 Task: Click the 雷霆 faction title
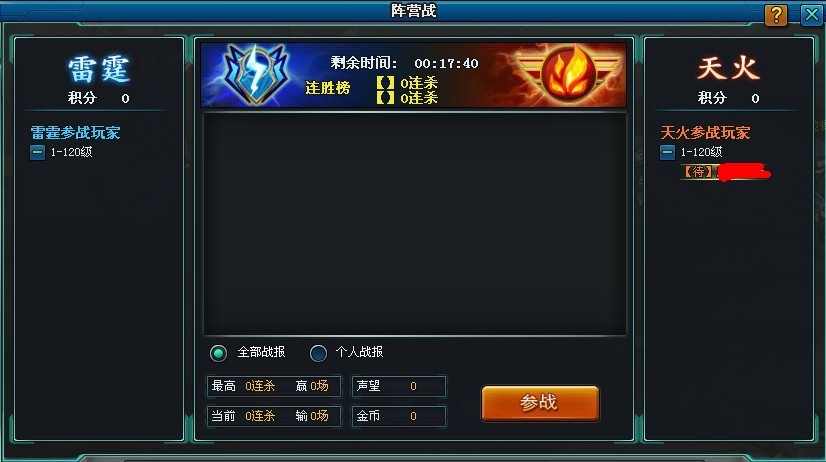pos(99,69)
